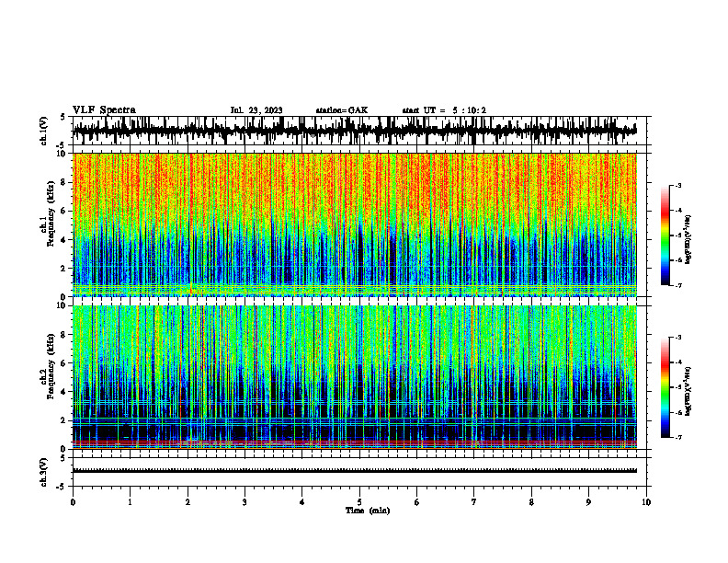The width and height of the screenshot is (728, 563).
Task: Click the "ch.3(V)" axis label
Action: click(43, 472)
